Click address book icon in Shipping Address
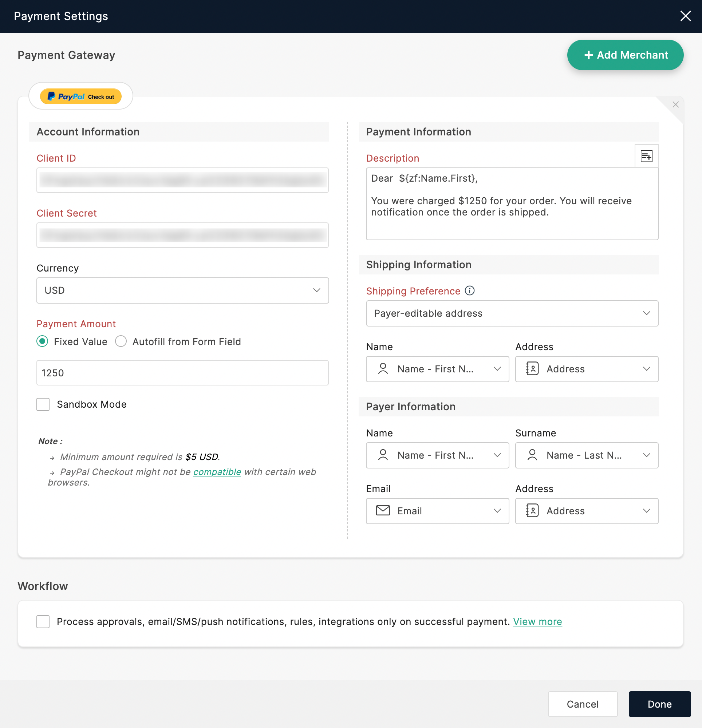This screenshot has width=702, height=728. (x=532, y=368)
